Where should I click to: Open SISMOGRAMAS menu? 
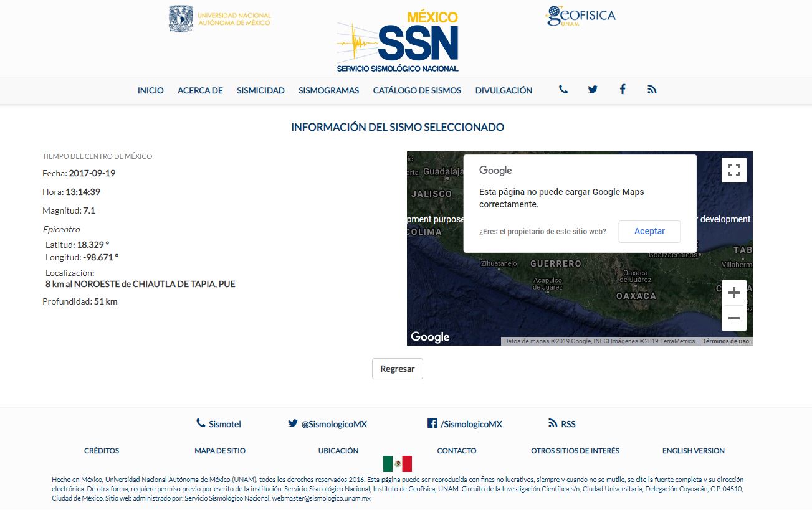329,90
